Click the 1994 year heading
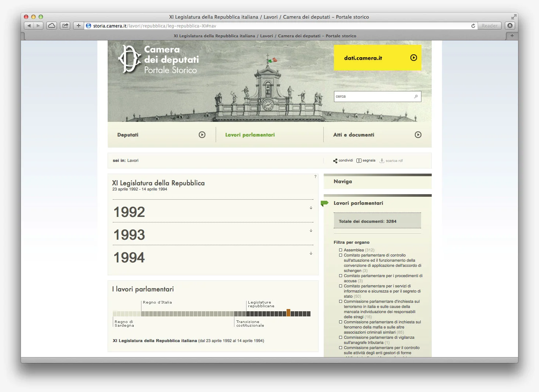This screenshot has height=392, width=539. click(x=129, y=258)
